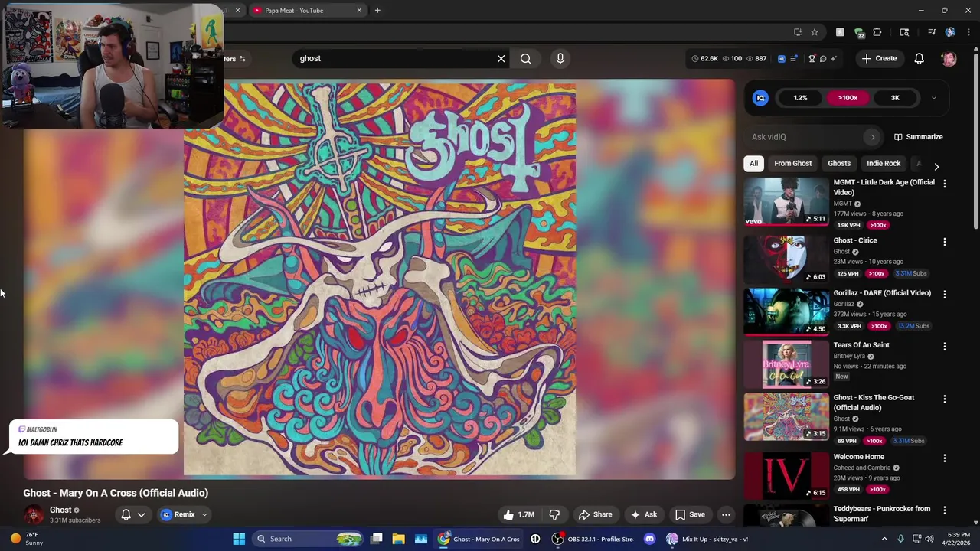This screenshot has height=551, width=980.
Task: Open a new browser tab with plus
Action: click(377, 11)
